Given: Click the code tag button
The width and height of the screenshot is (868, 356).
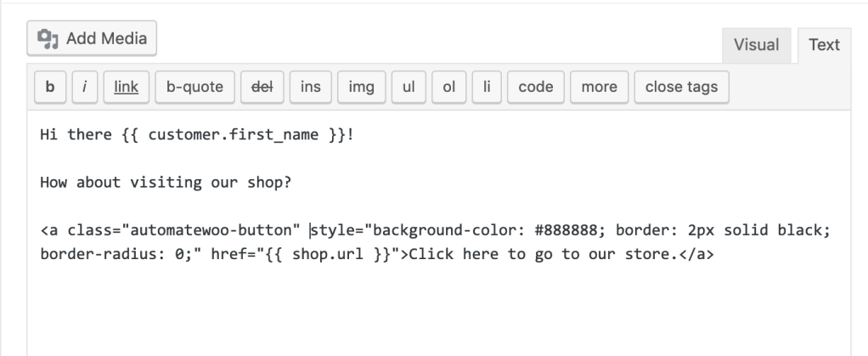Looking at the screenshot, I should tap(535, 87).
